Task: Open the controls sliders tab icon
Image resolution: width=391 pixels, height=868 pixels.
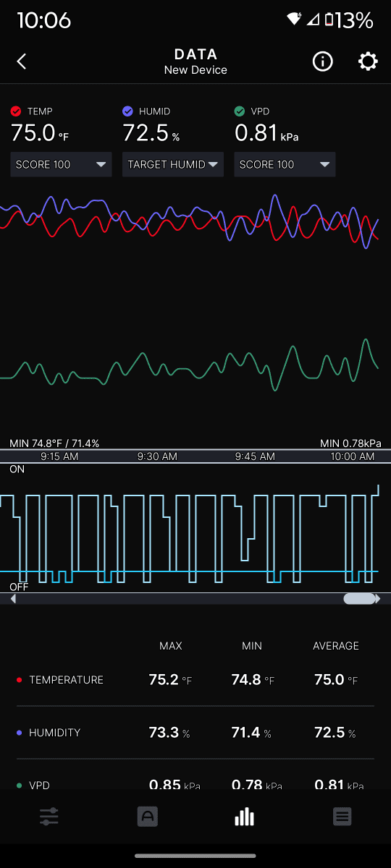Action: (x=49, y=817)
